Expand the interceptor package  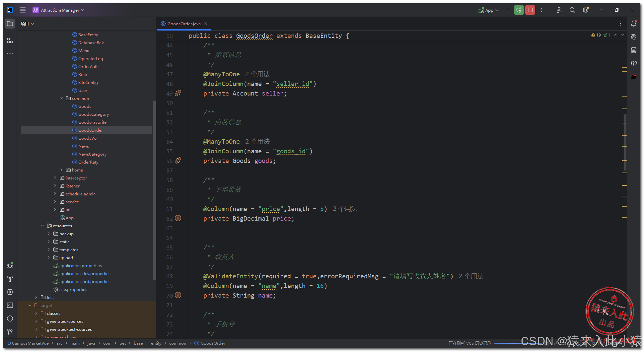[55, 178]
